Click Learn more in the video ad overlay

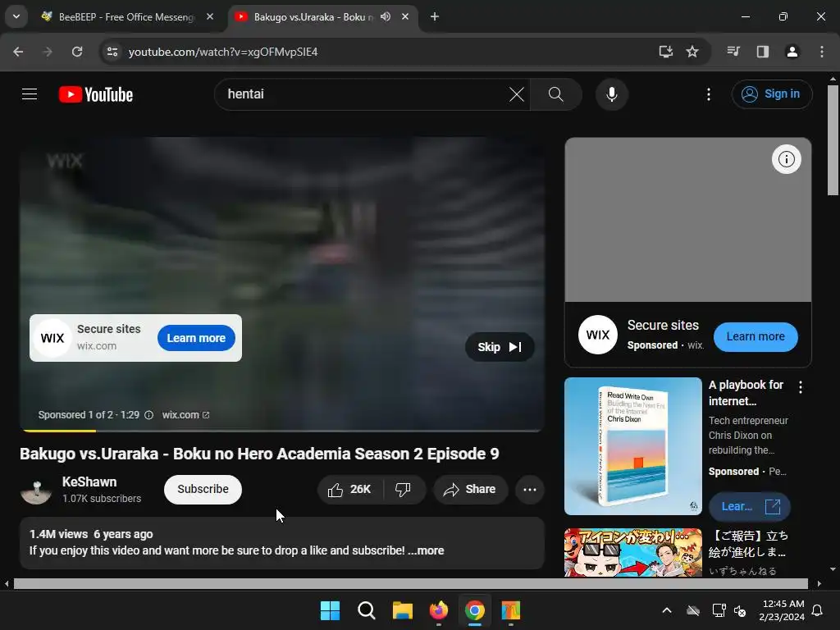coord(196,338)
